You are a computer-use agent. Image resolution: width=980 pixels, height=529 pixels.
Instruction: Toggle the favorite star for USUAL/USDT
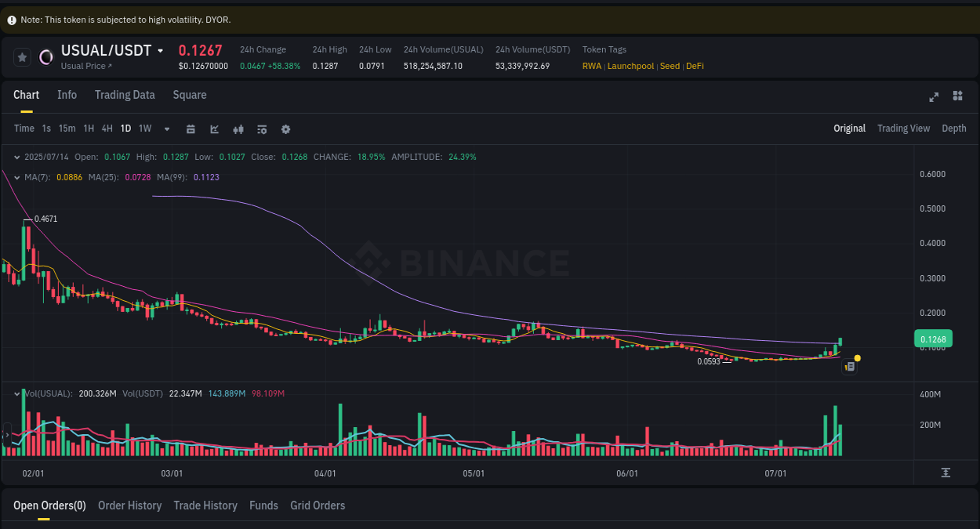tap(22, 56)
